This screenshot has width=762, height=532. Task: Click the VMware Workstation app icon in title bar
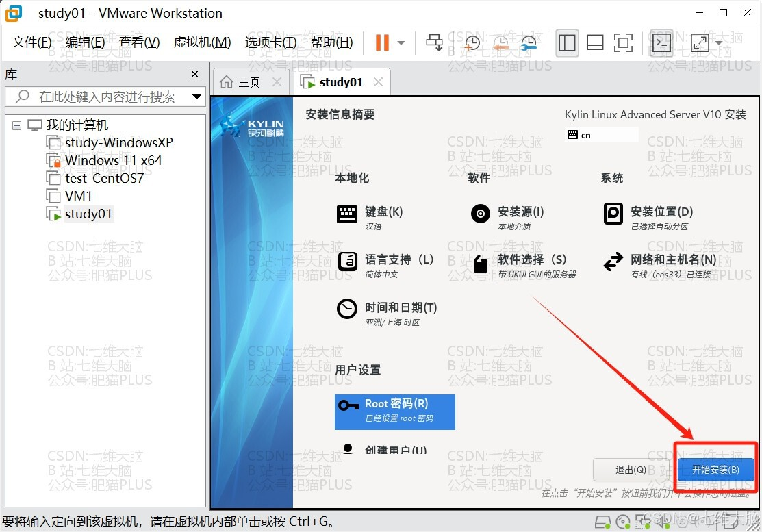click(14, 13)
